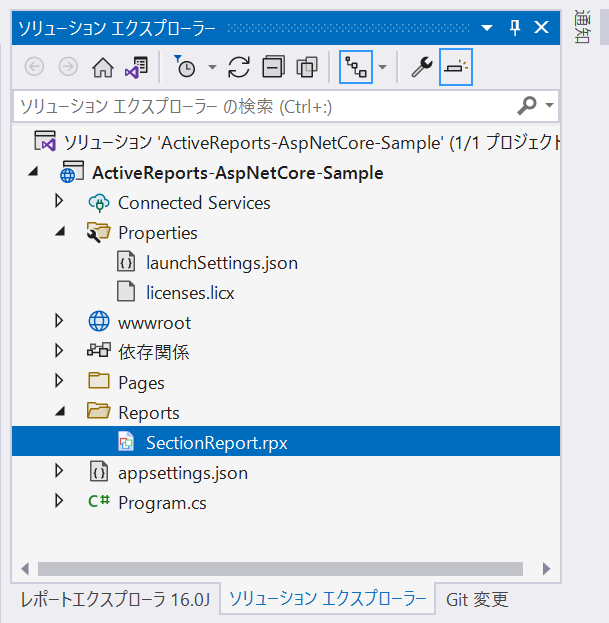Click the solution node's Visual Studio icon
609x623 pixels.
click(45, 141)
